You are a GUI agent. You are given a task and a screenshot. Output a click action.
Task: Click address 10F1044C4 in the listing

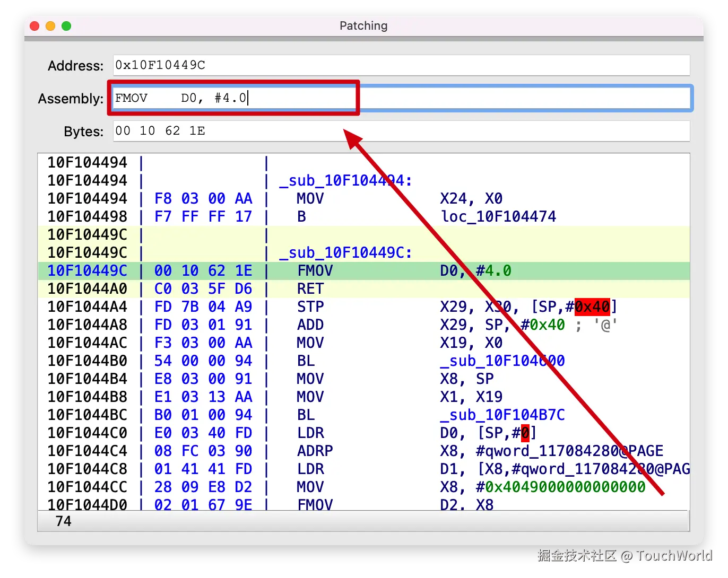click(x=88, y=451)
